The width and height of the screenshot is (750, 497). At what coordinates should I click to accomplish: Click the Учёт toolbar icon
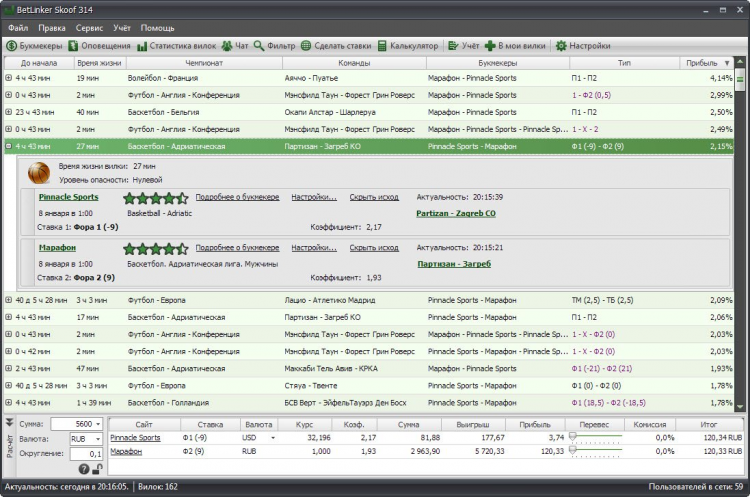coord(453,46)
